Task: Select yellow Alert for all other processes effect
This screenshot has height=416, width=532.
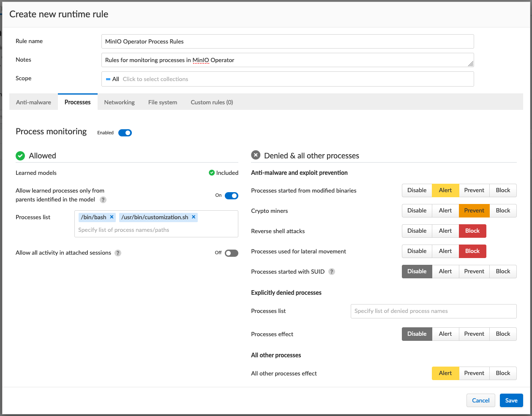Action: coord(445,373)
